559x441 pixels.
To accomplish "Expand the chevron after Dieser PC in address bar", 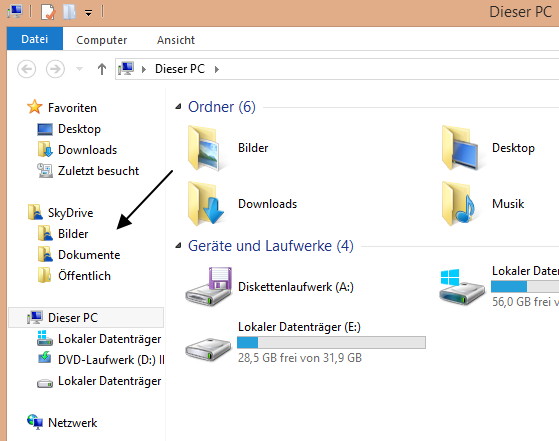I will (217, 69).
